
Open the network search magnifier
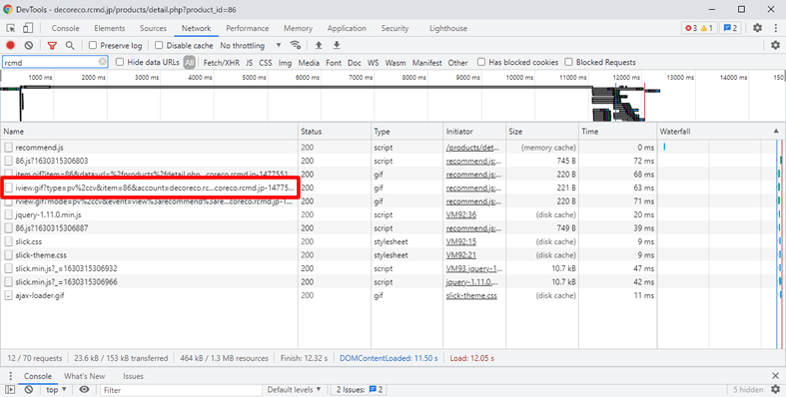pyautogui.click(x=70, y=45)
